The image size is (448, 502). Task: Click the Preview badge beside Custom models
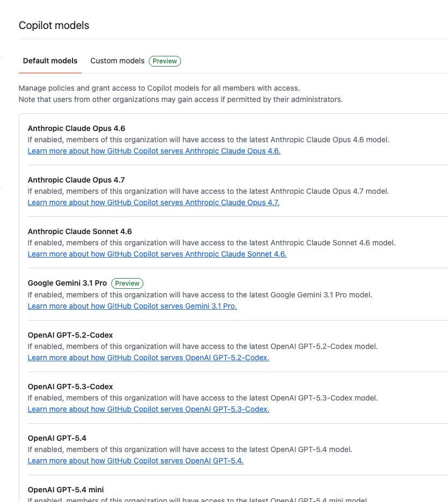click(x=164, y=61)
